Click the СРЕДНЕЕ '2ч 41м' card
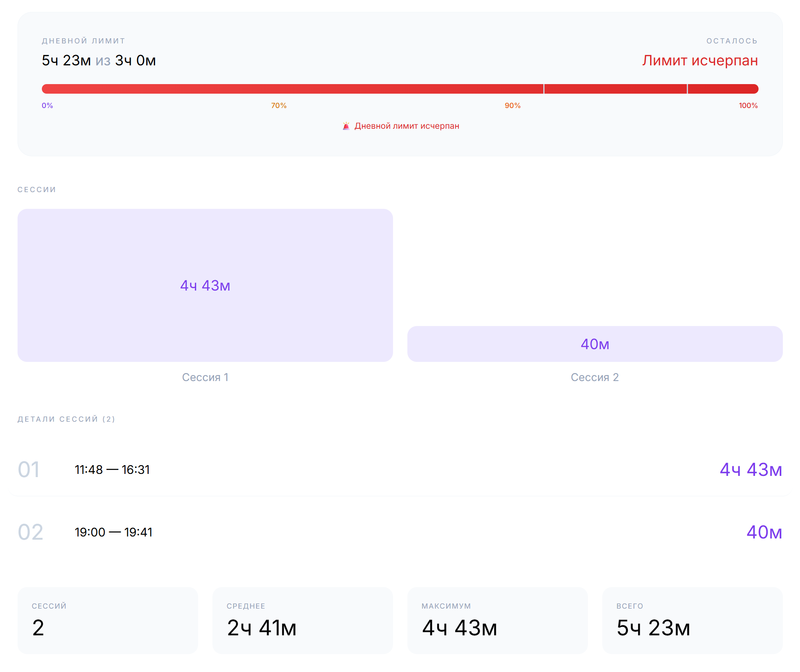This screenshot has width=800, height=672. click(x=303, y=621)
